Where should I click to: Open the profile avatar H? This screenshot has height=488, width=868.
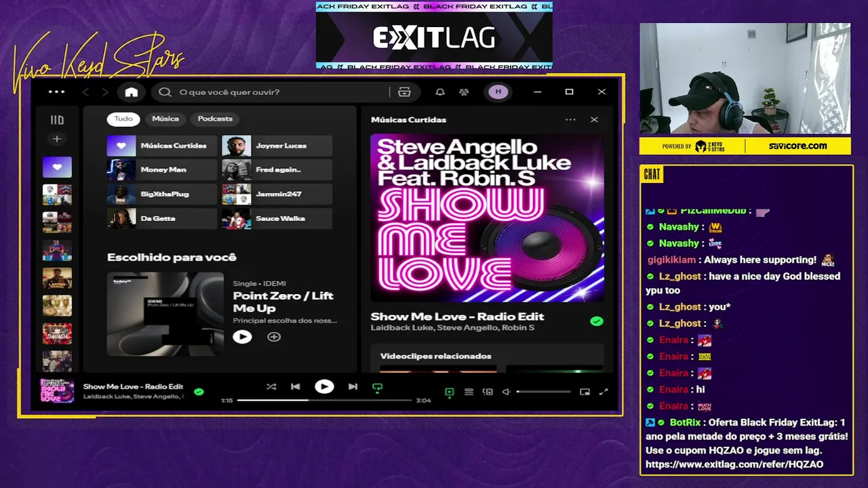(x=498, y=92)
